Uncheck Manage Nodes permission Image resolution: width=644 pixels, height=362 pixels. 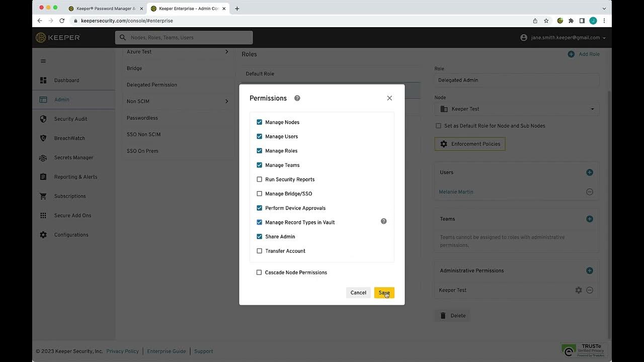coord(260,122)
